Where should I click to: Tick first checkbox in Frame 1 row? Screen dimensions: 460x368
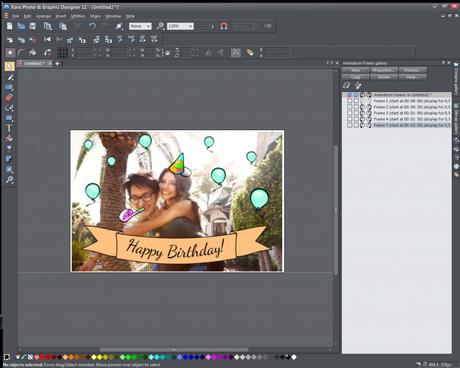(x=350, y=101)
